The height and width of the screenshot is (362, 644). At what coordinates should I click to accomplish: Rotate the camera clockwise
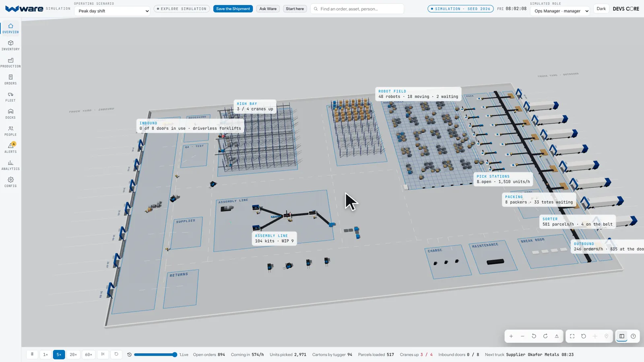(545, 336)
